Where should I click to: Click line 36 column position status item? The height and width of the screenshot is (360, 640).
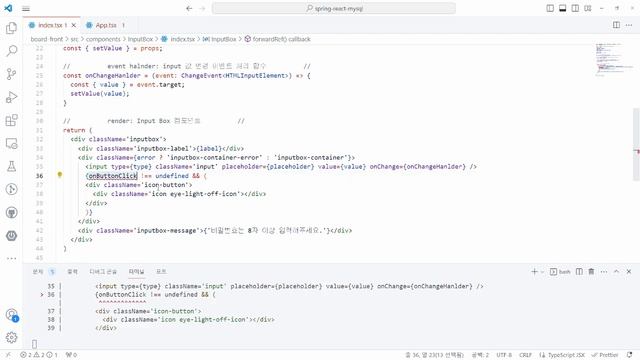tap(434, 355)
